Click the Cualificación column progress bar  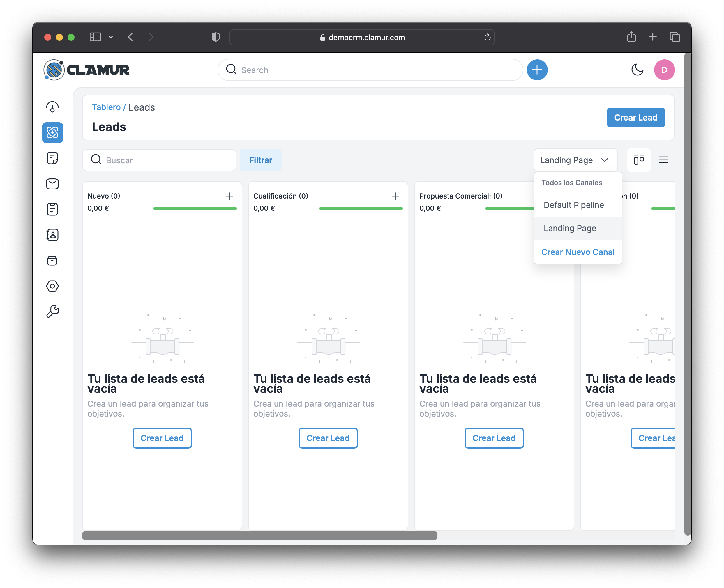361,208
